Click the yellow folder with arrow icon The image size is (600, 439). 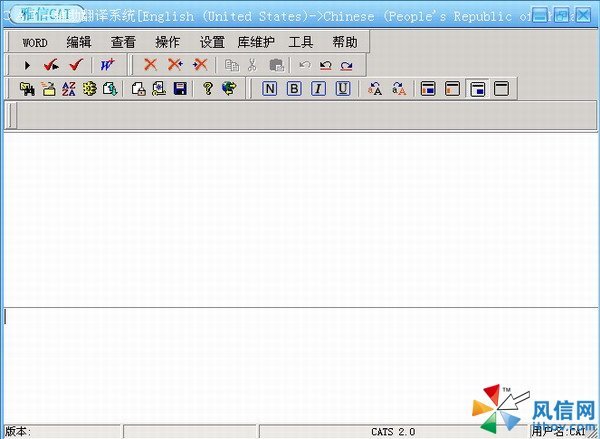click(49, 89)
